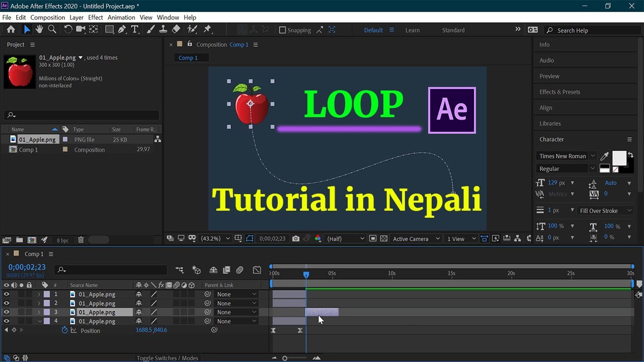Switch to the Learn workspace
The image size is (644, 362).
pos(413,30)
